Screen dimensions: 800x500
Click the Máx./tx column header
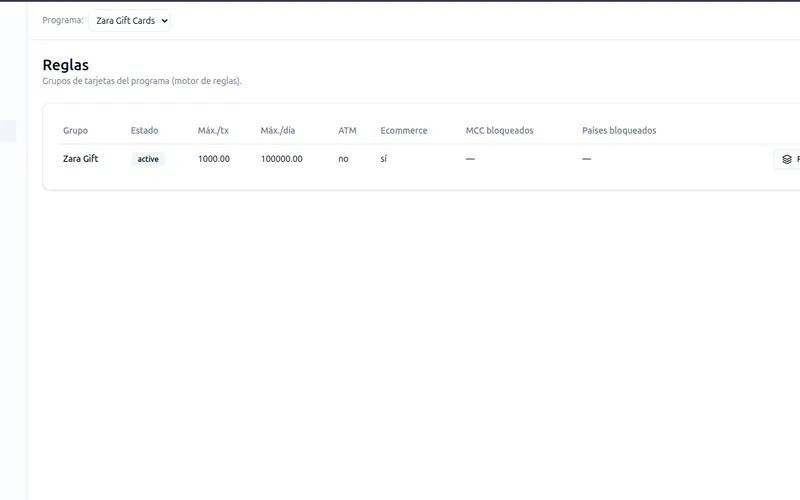point(213,131)
